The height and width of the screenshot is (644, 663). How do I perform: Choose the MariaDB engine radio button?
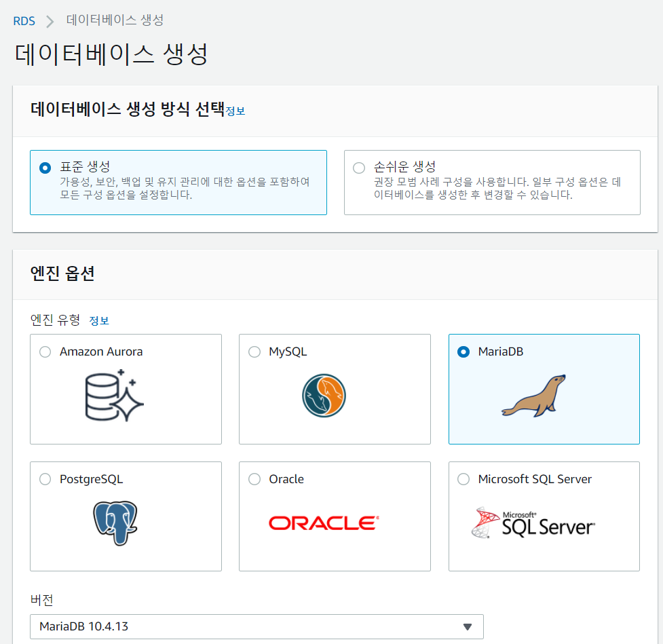pos(463,352)
